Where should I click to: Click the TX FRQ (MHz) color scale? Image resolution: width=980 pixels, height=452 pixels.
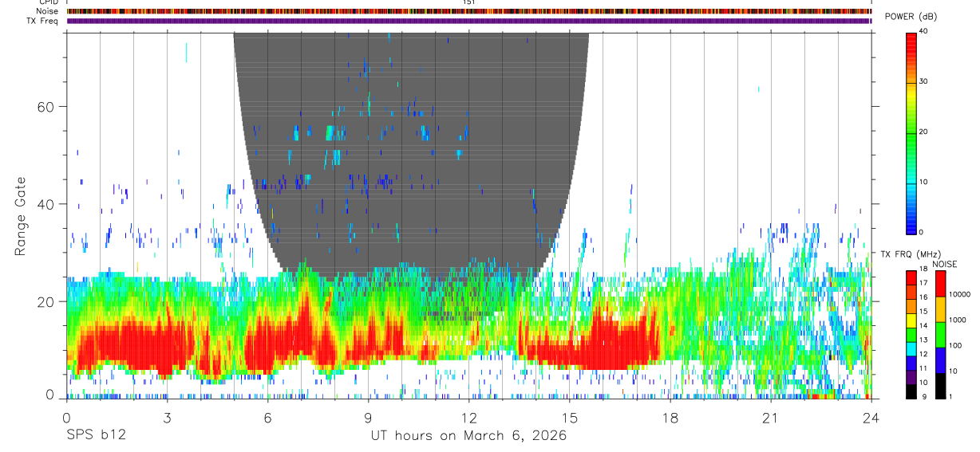(x=911, y=334)
